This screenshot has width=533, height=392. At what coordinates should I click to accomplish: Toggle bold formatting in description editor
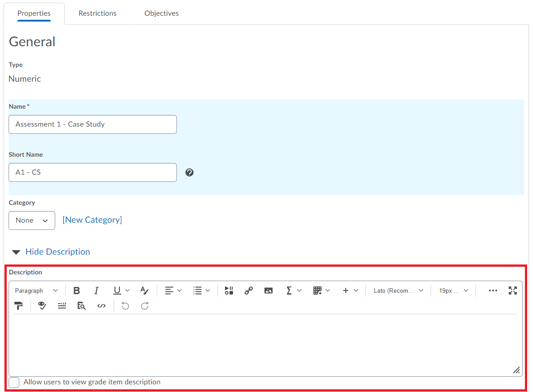77,291
